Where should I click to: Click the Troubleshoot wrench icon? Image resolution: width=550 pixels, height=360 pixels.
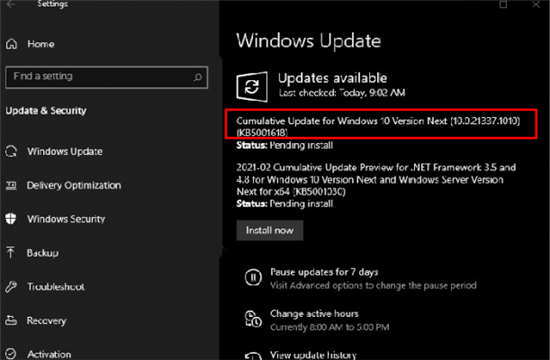coord(11,287)
